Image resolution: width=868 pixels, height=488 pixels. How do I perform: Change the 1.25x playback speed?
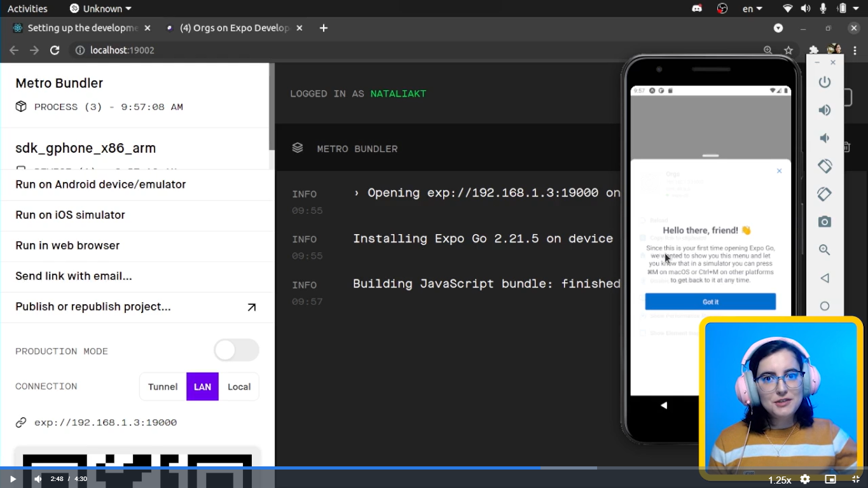780,480
